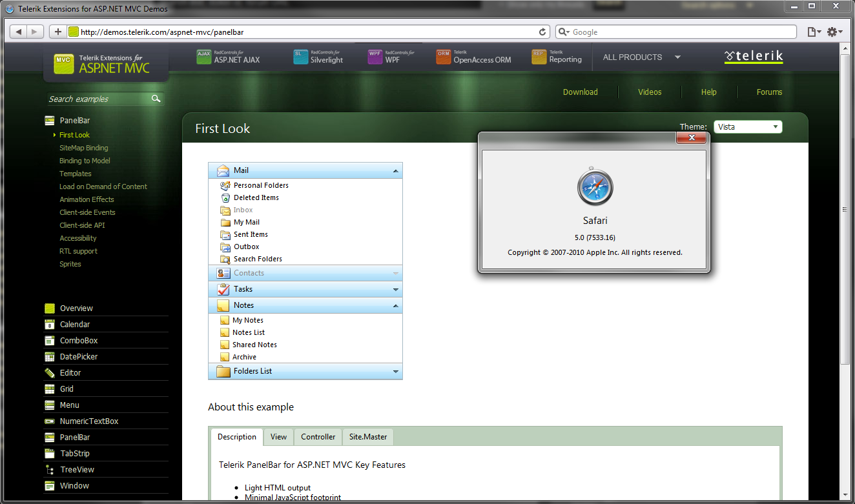Switch to the Site.Master tab

click(x=368, y=437)
